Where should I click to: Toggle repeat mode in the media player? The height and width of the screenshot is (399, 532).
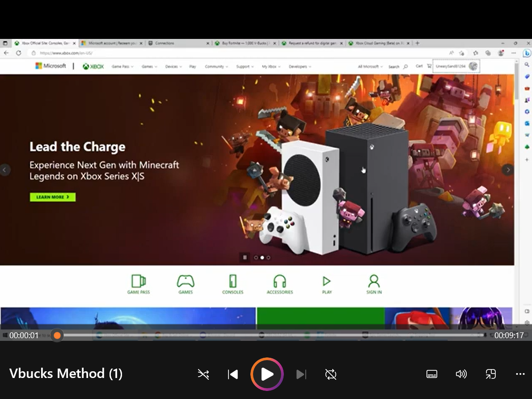(x=331, y=374)
